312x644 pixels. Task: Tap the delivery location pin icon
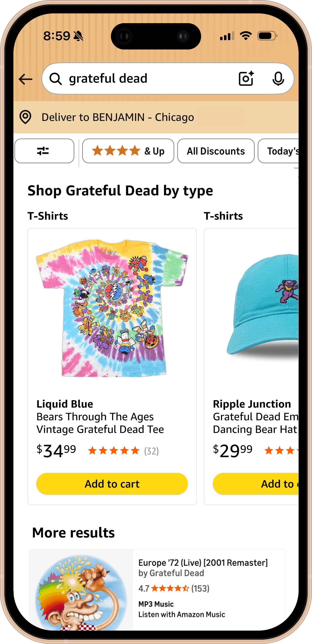(25, 117)
